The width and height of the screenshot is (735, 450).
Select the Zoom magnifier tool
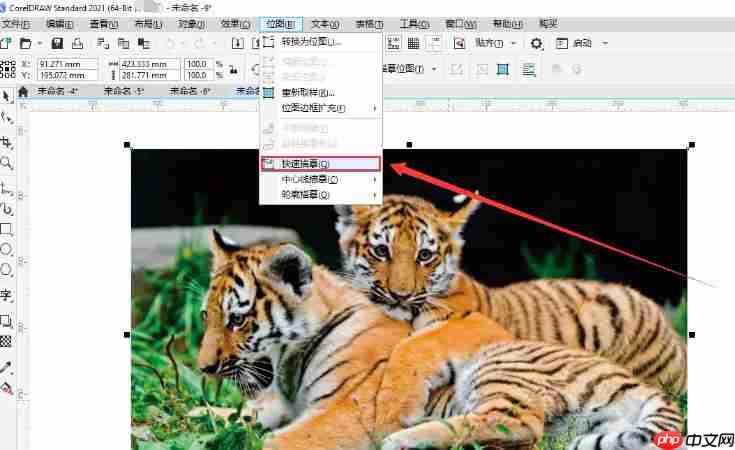(x=6, y=163)
